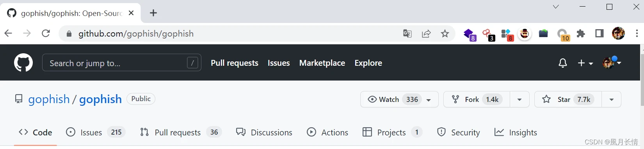Open the Insights tab
This screenshot has width=644, height=149.
click(516, 132)
